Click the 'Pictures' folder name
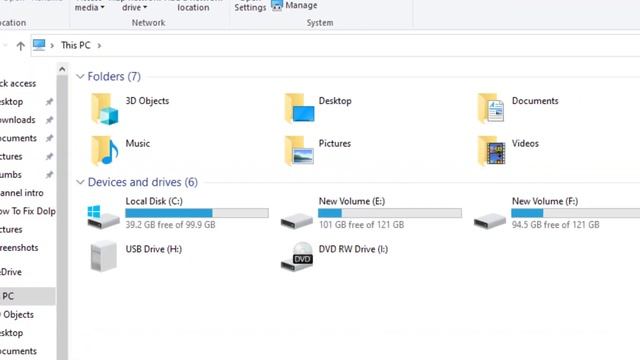640x360 pixels. click(335, 143)
